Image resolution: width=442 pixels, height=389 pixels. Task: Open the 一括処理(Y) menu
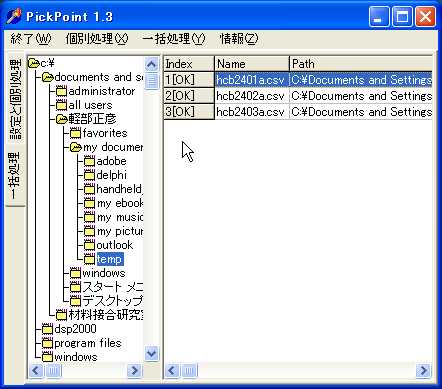tap(174, 39)
